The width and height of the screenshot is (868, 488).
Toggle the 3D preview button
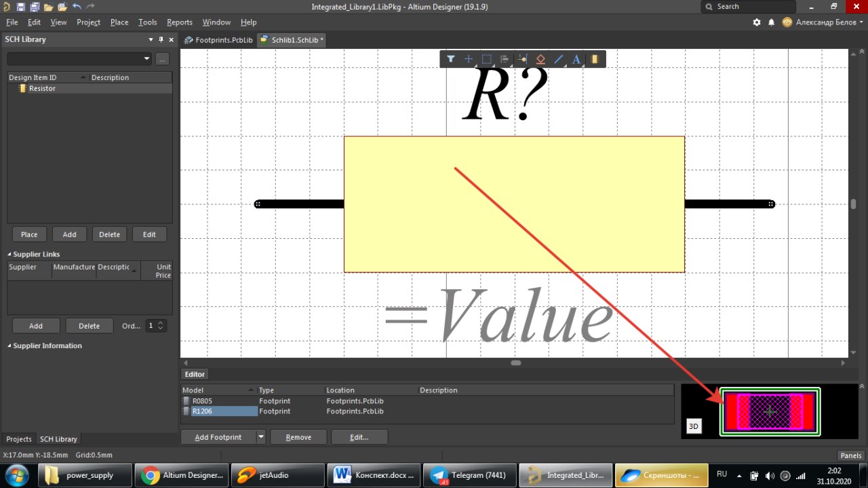point(693,427)
